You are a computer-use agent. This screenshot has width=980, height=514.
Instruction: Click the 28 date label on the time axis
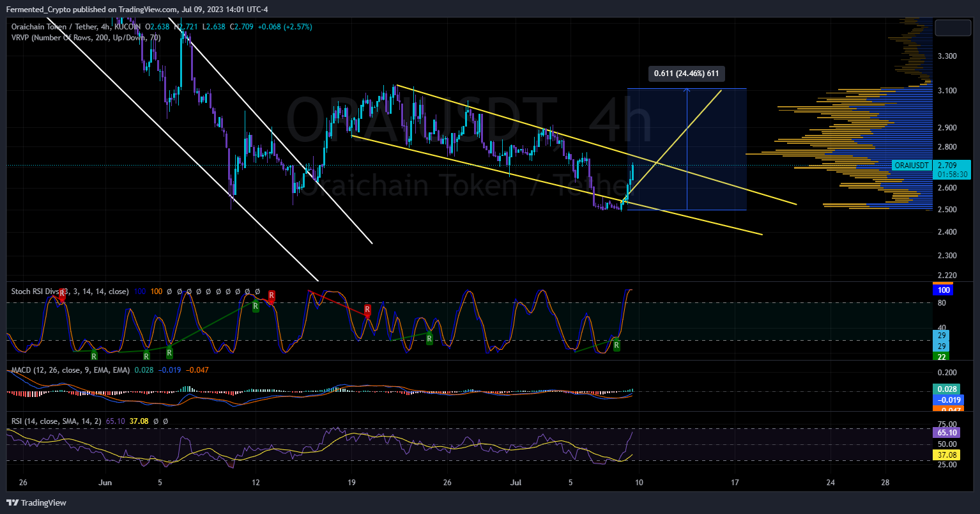tap(885, 483)
